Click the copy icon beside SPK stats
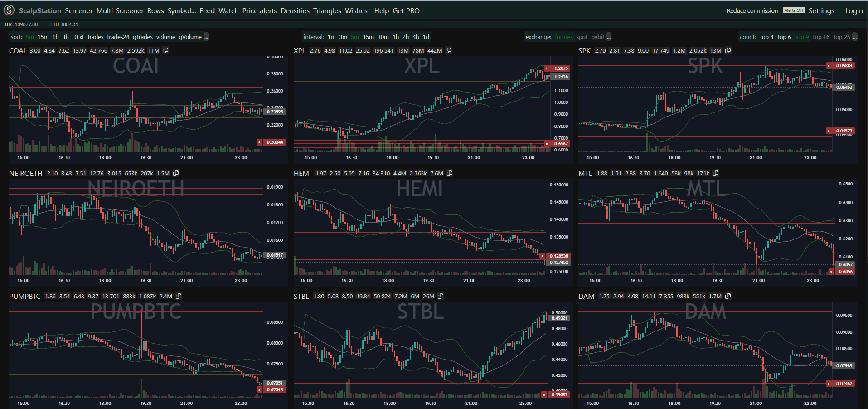The image size is (868, 409). tap(728, 50)
